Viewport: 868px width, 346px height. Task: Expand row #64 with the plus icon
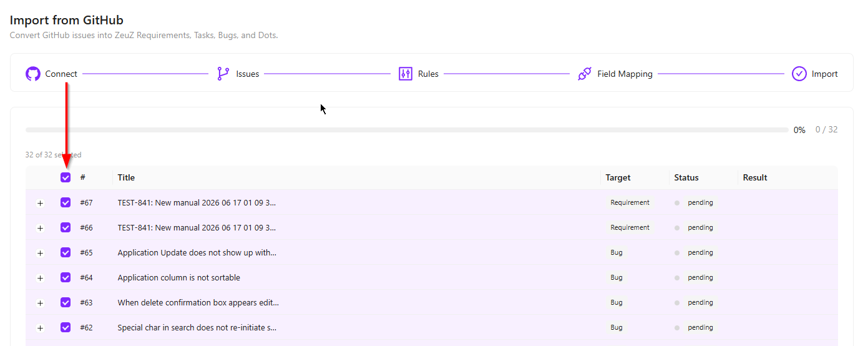(x=41, y=278)
